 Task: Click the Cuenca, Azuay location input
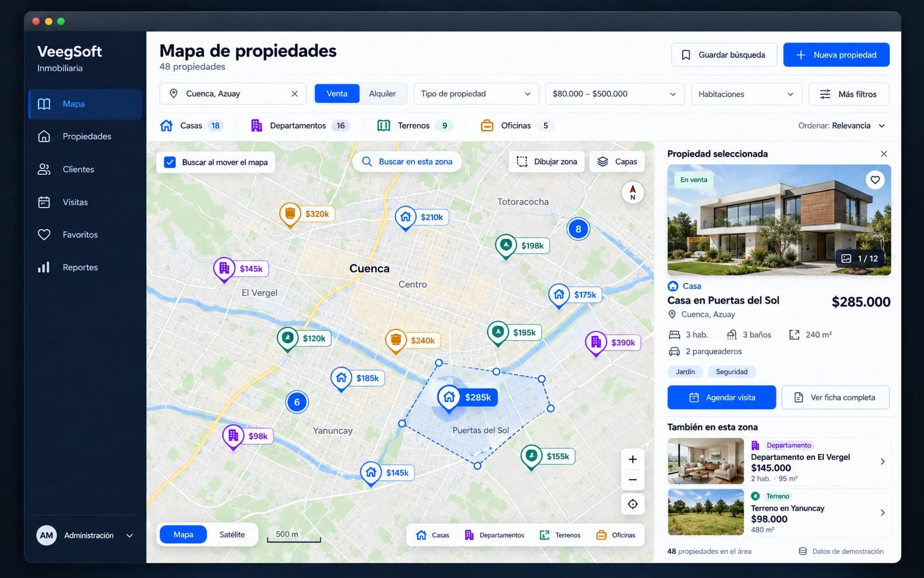tap(233, 94)
